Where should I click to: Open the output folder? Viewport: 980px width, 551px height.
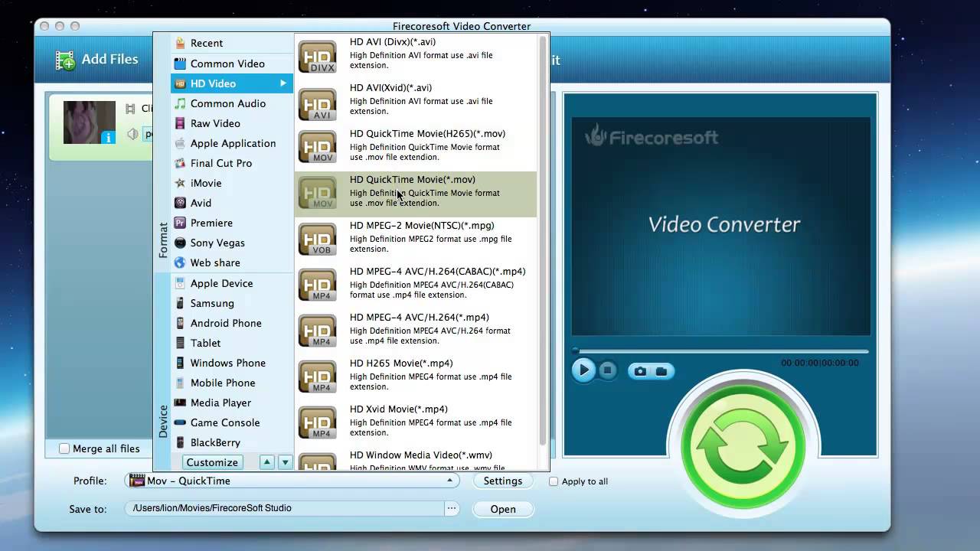(503, 509)
